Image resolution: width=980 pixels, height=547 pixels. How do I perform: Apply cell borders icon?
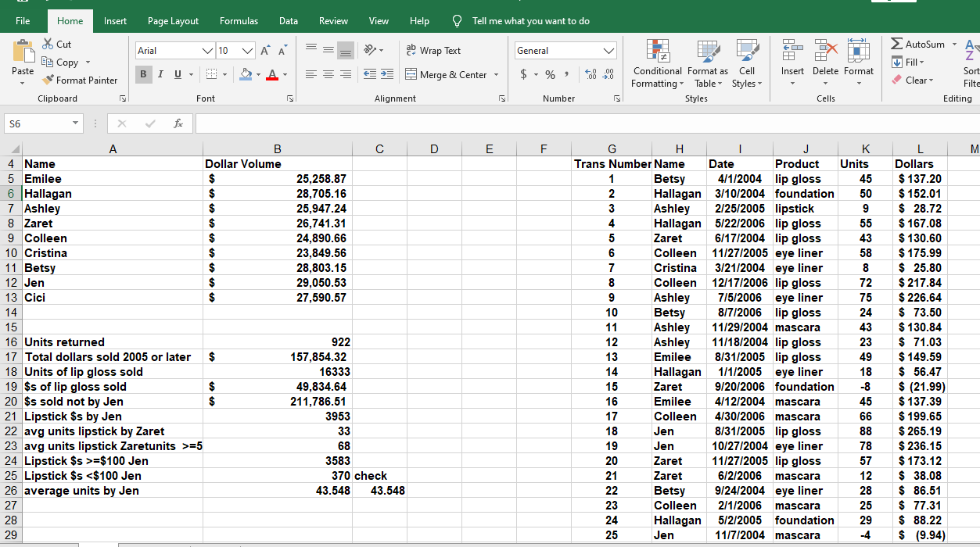210,74
